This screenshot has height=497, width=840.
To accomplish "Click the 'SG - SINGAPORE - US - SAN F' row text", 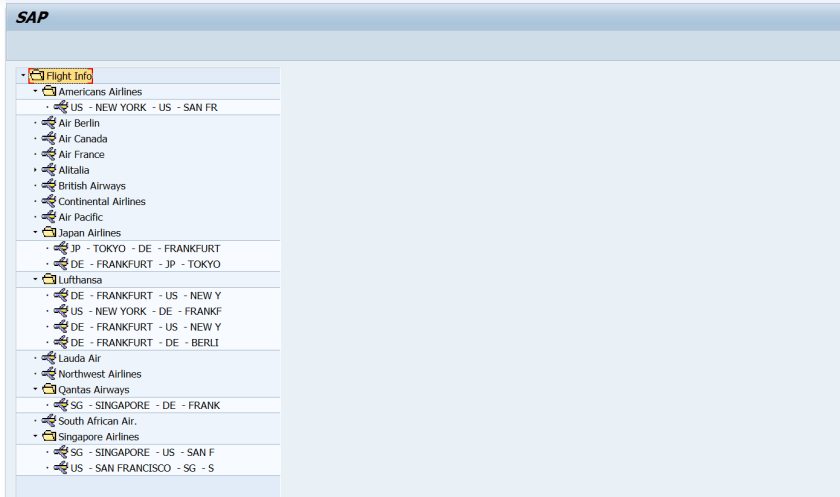I will click(142, 453).
